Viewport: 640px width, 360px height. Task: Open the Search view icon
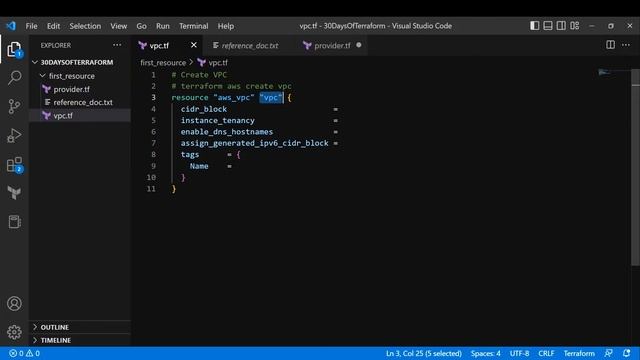click(14, 78)
